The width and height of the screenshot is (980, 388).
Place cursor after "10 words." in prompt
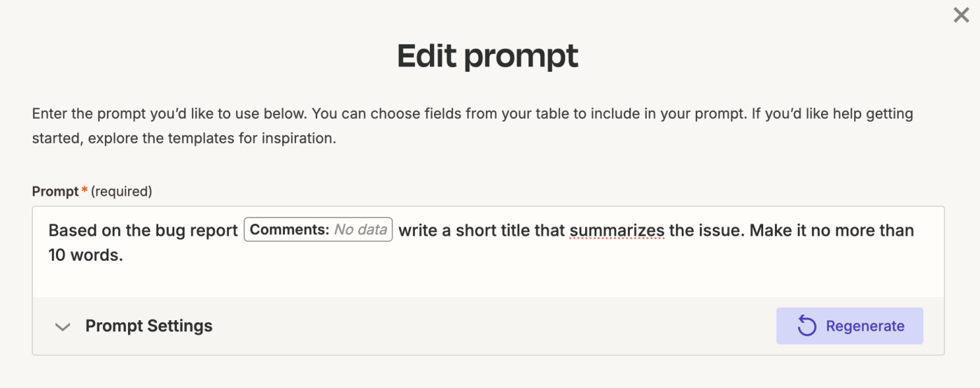124,255
